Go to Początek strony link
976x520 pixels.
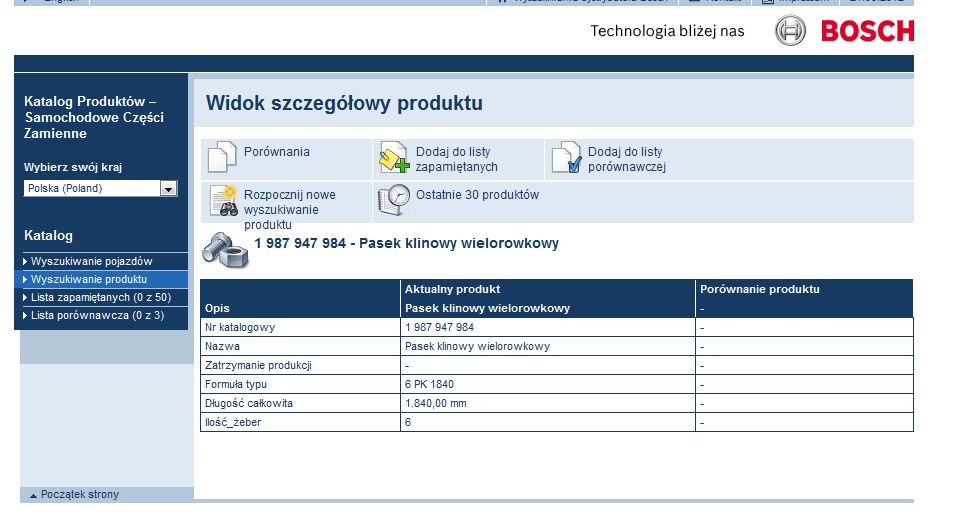click(80, 494)
